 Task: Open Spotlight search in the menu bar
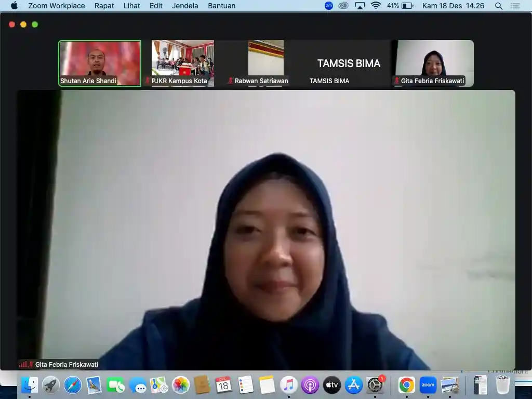[498, 6]
